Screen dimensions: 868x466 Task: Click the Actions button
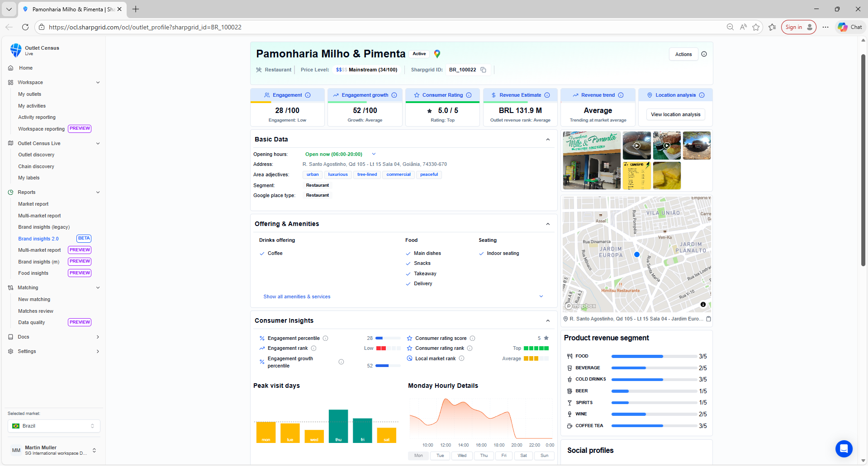coord(683,54)
